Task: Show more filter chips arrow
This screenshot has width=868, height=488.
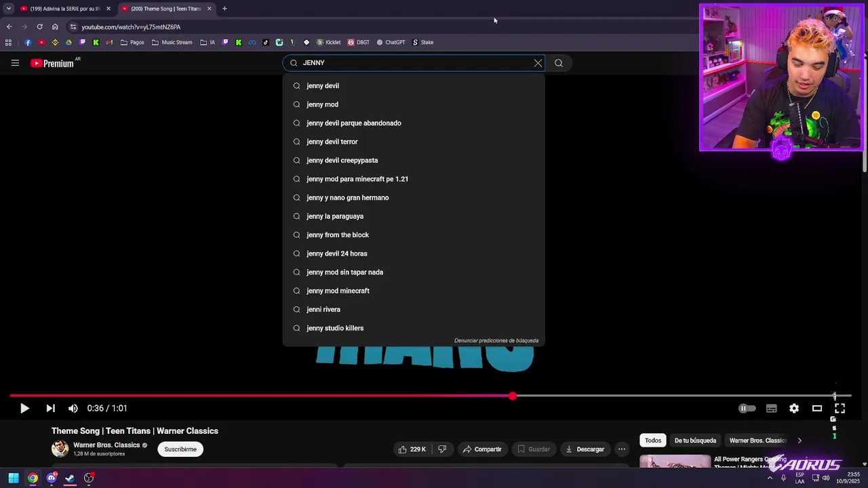Action: point(800,441)
